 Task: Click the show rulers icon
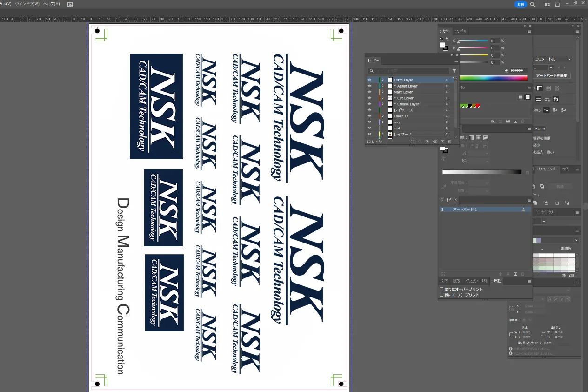[540, 88]
